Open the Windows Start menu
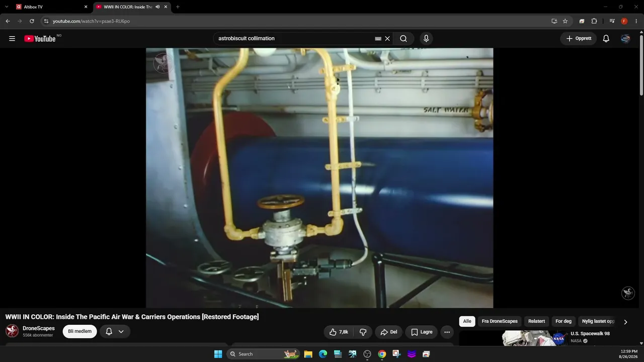644x362 pixels. coord(218,354)
